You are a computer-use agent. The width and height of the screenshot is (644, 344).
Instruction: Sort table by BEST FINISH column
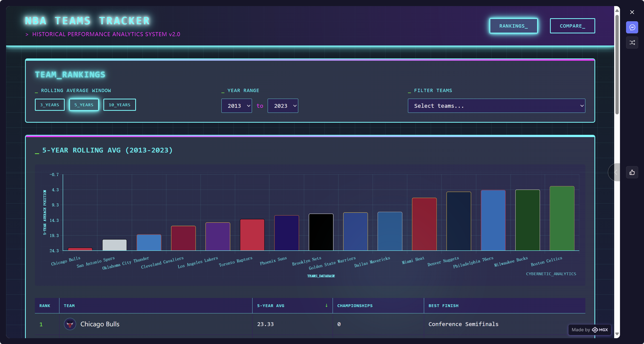[x=504, y=306]
